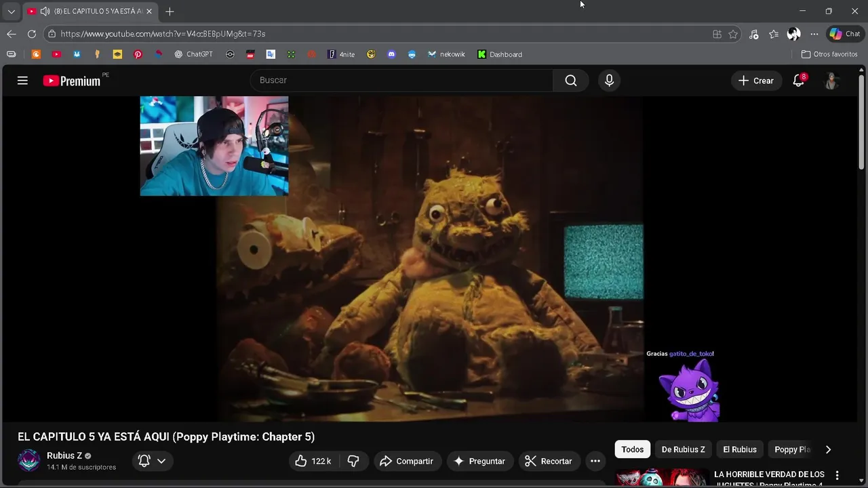Viewport: 868px width, 488px height.
Task: Share the video via Compartir
Action: pyautogui.click(x=406, y=461)
